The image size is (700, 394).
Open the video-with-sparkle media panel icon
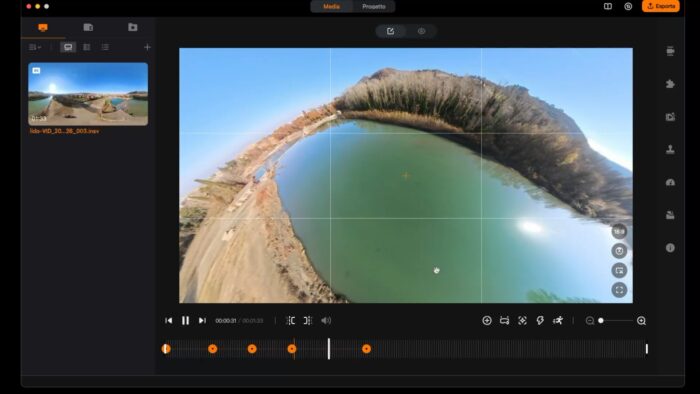[x=670, y=116]
